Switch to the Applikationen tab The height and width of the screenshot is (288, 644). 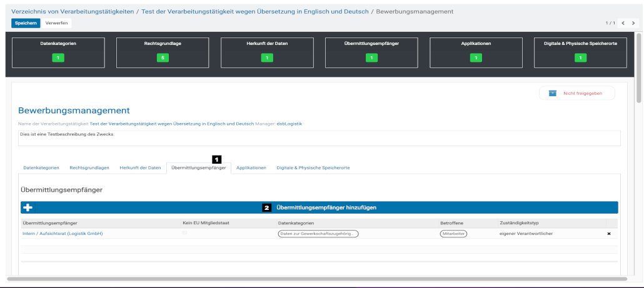click(251, 168)
